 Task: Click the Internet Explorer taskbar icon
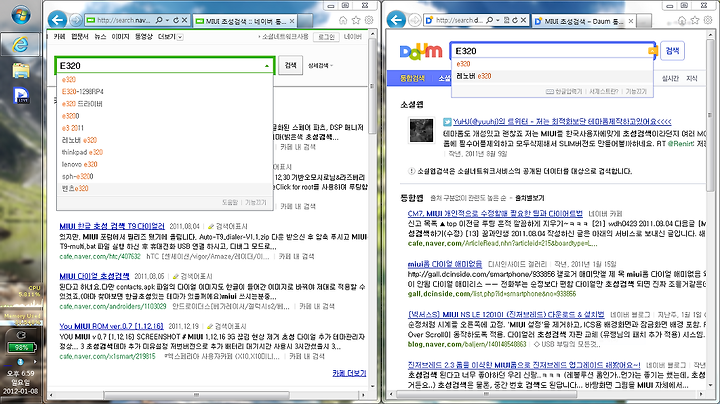pos(21,44)
